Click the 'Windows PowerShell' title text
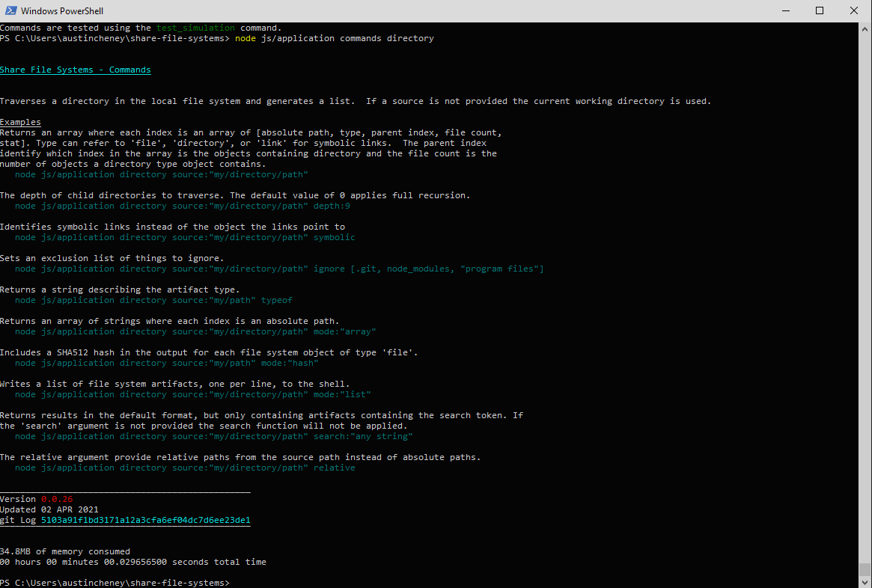 pos(61,10)
